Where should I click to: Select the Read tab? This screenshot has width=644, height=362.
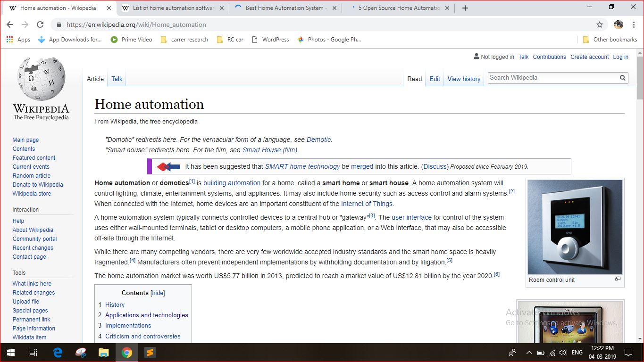pos(414,79)
